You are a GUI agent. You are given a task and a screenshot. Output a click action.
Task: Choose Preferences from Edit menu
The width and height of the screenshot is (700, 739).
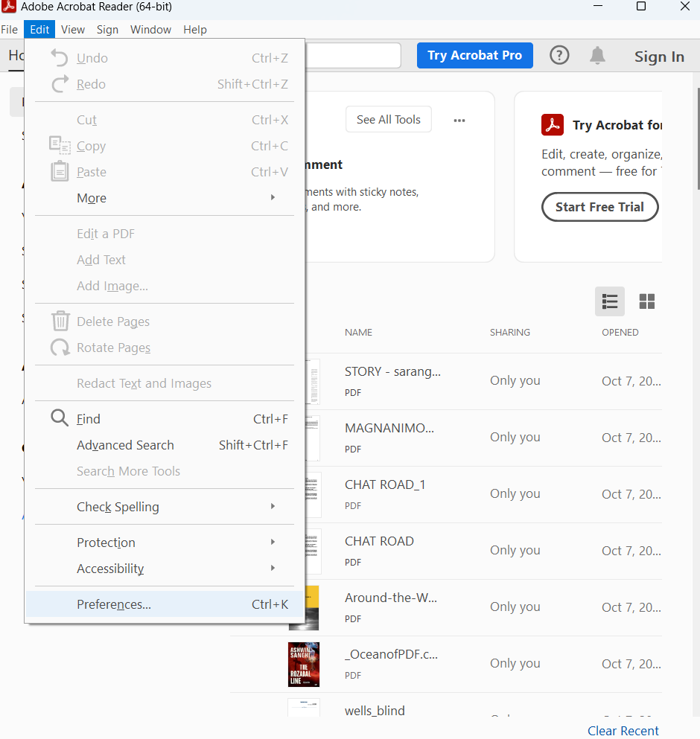164,604
